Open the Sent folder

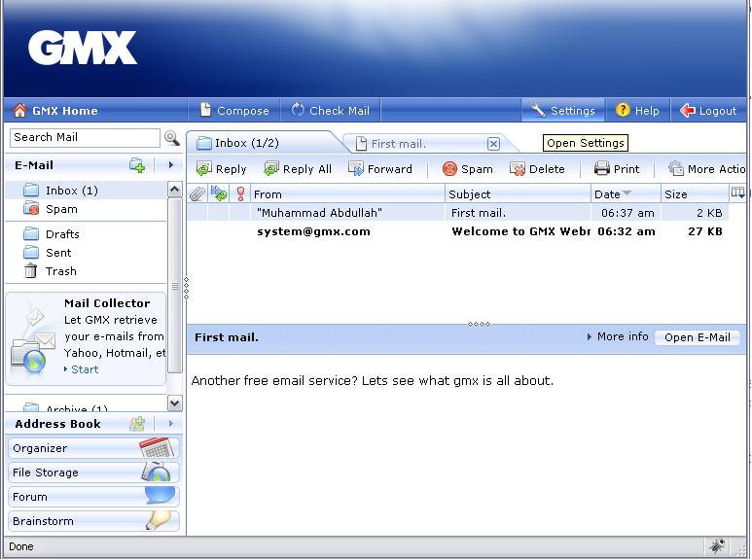tap(58, 253)
